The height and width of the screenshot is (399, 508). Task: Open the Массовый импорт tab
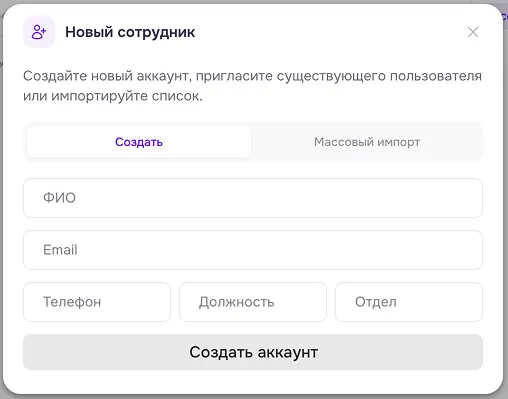[367, 142]
